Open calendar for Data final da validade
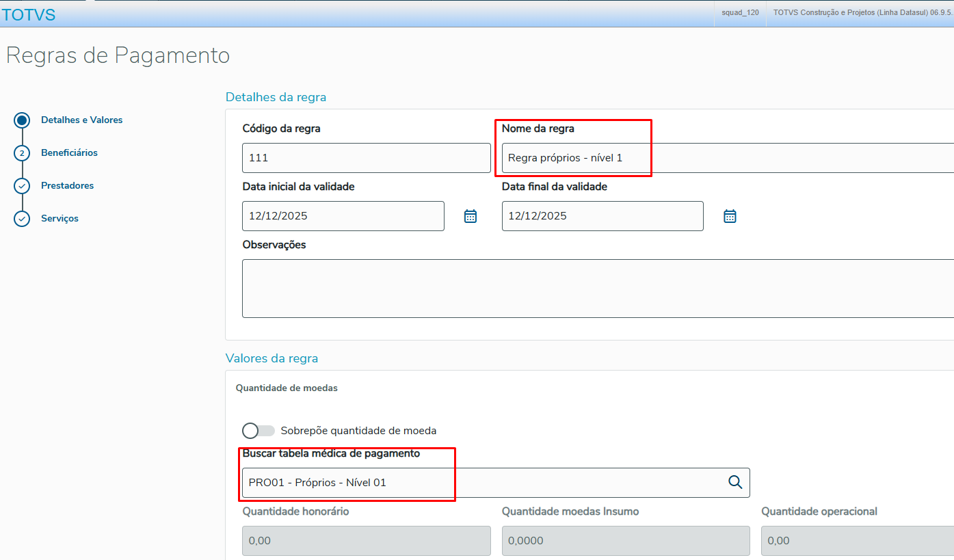The image size is (954, 560). (730, 216)
